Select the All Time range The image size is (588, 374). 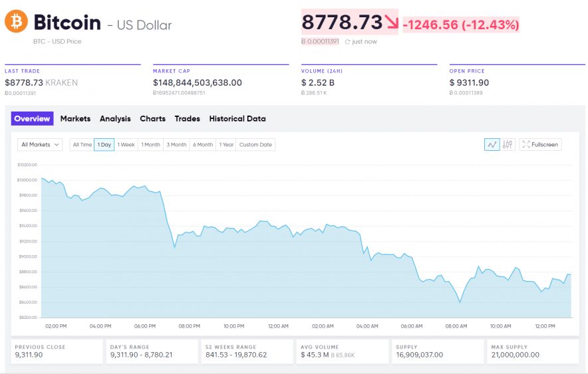tap(82, 144)
